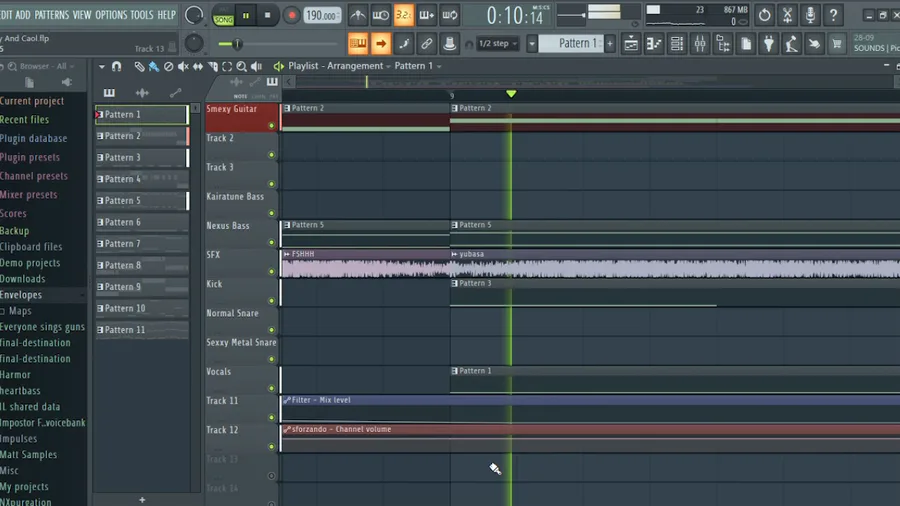Select Pattern 5 in the picker
This screenshot has height=506, width=900.
tap(142, 201)
